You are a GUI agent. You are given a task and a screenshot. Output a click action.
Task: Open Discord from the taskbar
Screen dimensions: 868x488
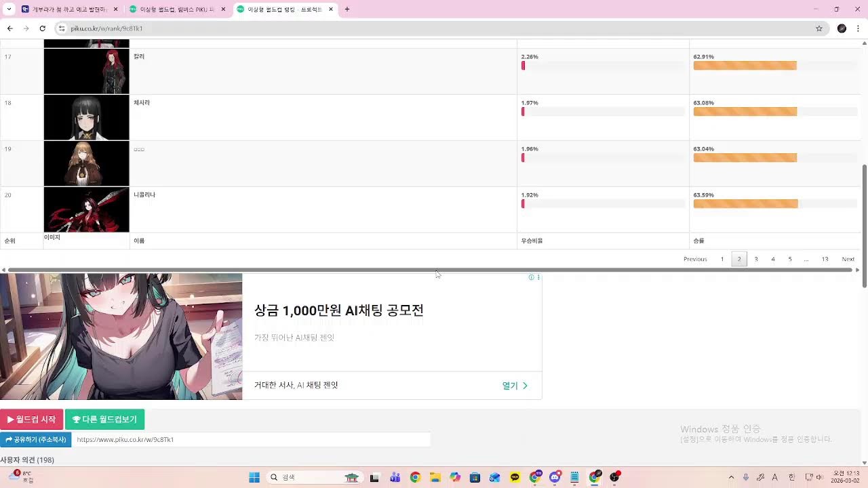[555, 477]
